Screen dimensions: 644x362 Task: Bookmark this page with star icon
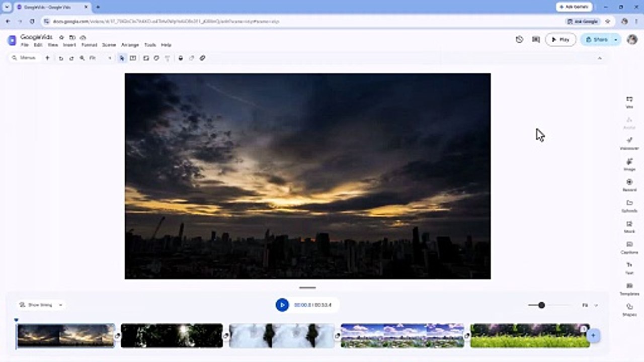pos(607,22)
